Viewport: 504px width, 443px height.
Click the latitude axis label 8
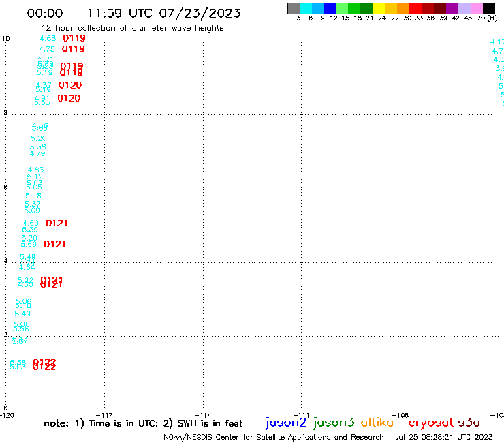coord(5,113)
